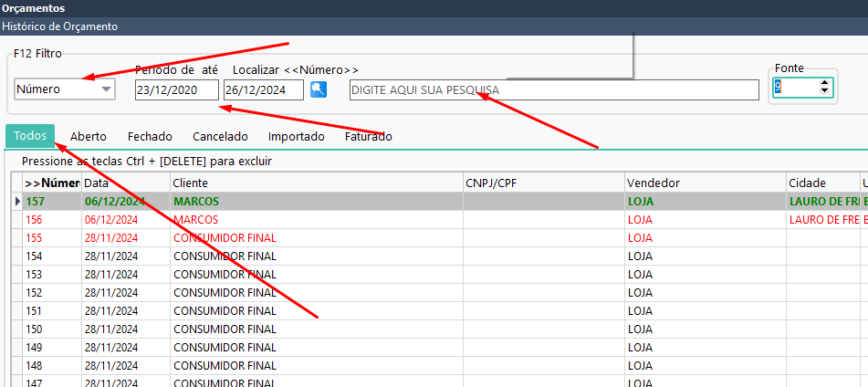Image resolution: width=868 pixels, height=387 pixels.
Task: Click LOJA vendor in row 150
Action: tap(640, 329)
